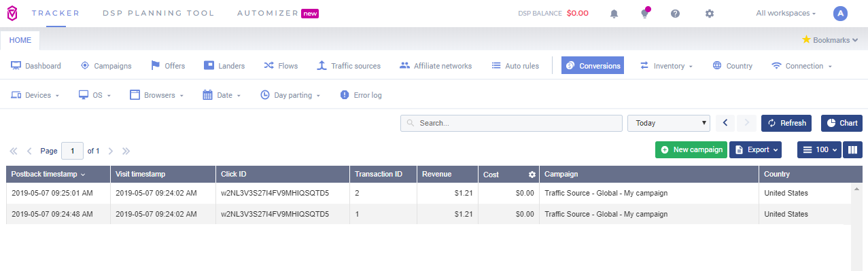Sort by Postback timestamp column
Image resolution: width=868 pixels, height=271 pixels.
[58, 175]
